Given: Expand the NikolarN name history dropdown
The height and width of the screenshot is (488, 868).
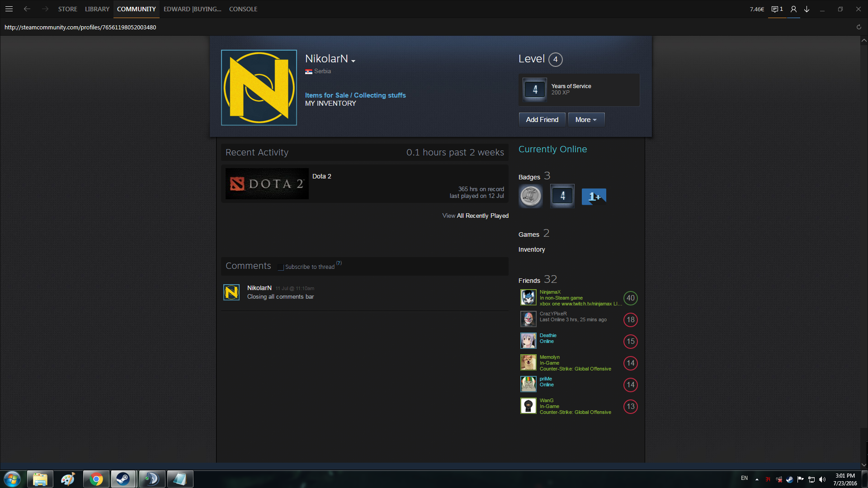Looking at the screenshot, I should 353,61.
